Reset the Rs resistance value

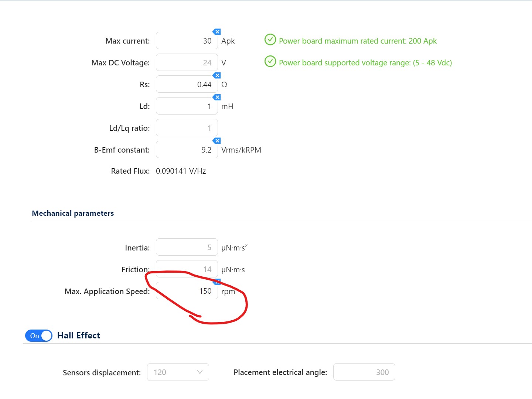click(x=217, y=75)
